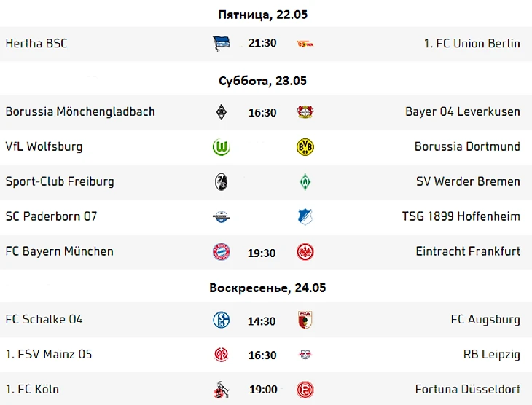The image size is (532, 405).
Task: Open the SC Paderborn 07 team name
Action: coord(51,216)
